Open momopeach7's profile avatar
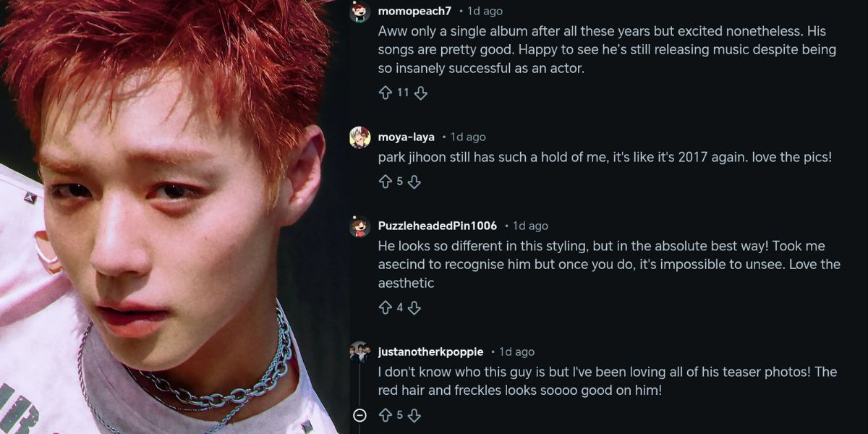 click(x=360, y=12)
